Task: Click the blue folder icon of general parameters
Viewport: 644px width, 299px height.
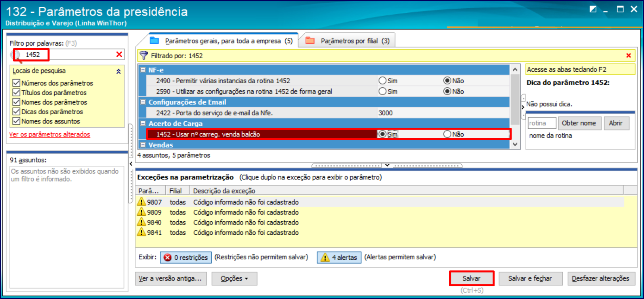Action: [154, 40]
